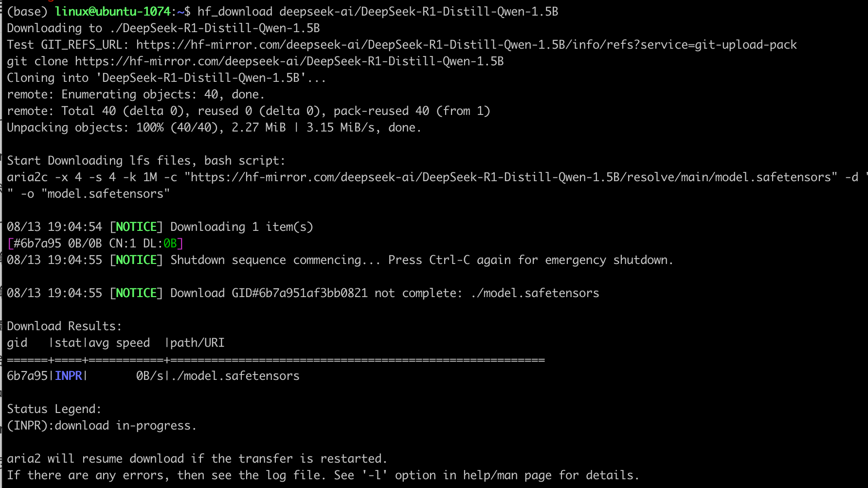Click the hf_download command at the prompt
Viewport: 868px width, 488px height.
tap(378, 12)
